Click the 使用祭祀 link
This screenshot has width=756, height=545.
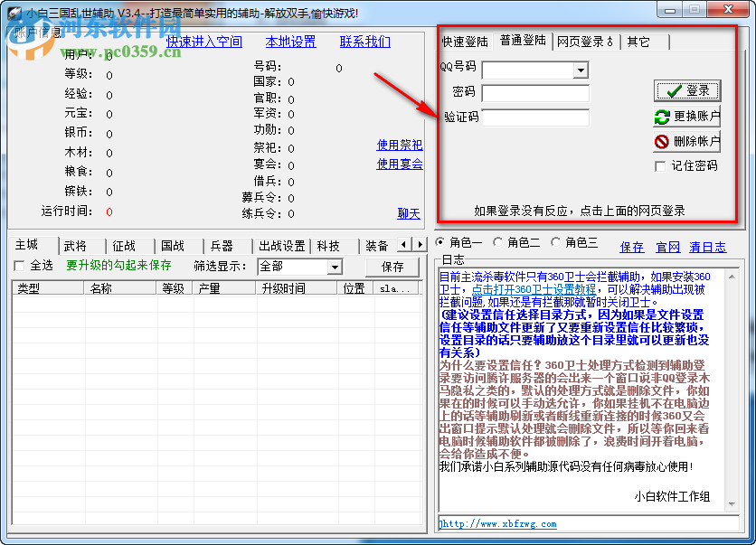tap(399, 145)
